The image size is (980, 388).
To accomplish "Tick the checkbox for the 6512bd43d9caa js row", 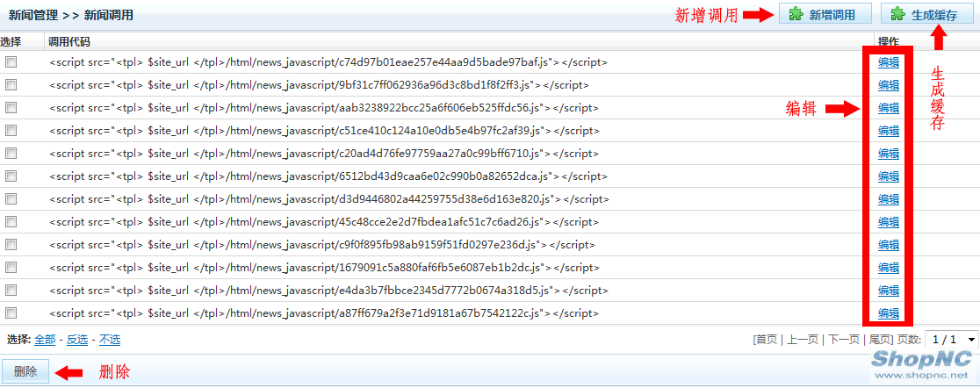I will click(11, 176).
